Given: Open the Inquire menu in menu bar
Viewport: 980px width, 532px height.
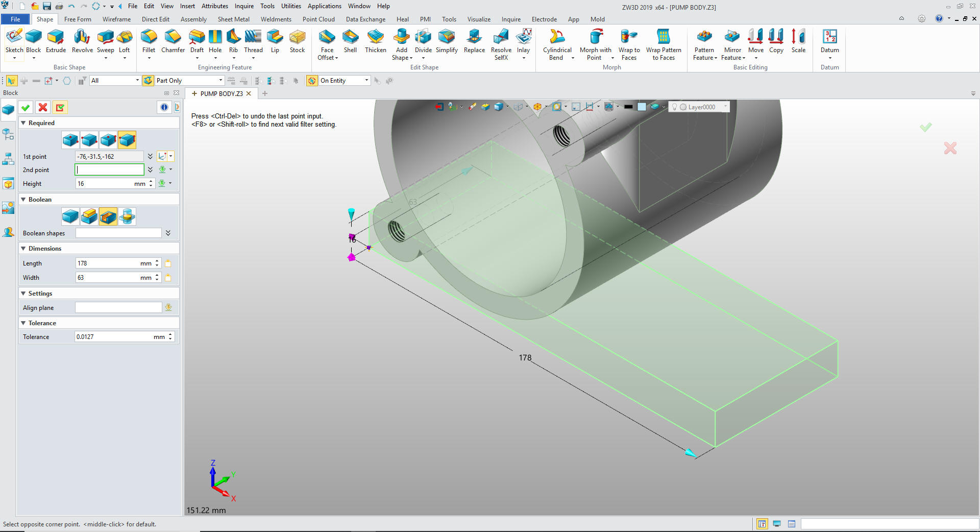Looking at the screenshot, I should pyautogui.click(x=244, y=6).
